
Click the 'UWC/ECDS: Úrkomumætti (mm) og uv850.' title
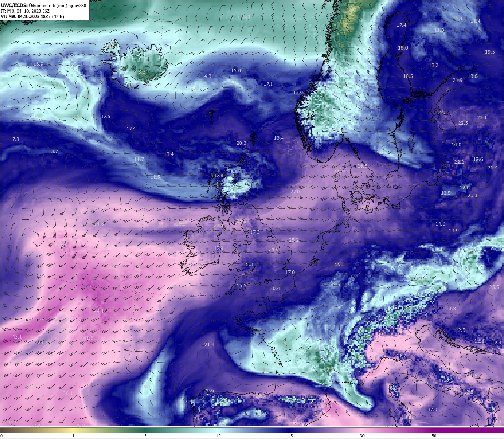(x=44, y=6)
